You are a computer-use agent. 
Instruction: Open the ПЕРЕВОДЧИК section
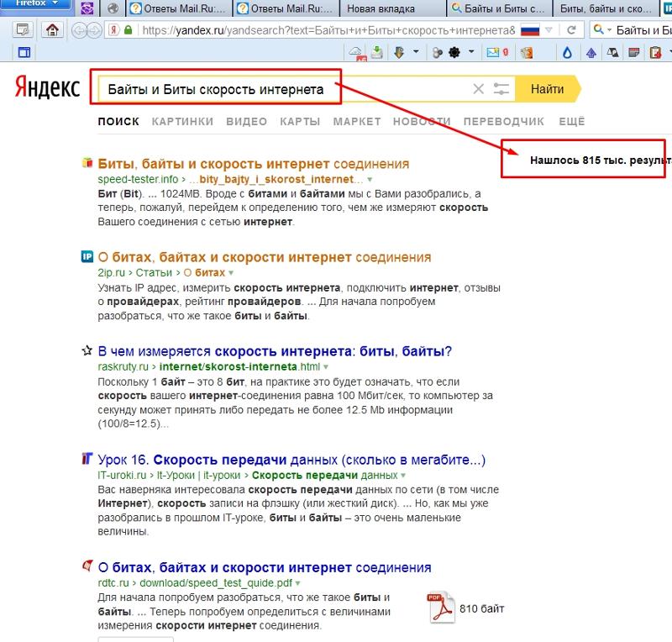click(503, 122)
